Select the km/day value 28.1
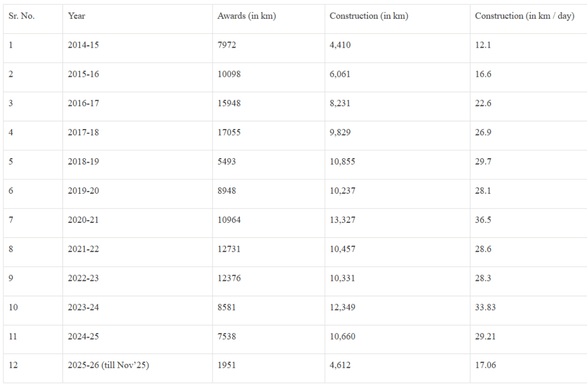587x392 pixels. pos(483,190)
